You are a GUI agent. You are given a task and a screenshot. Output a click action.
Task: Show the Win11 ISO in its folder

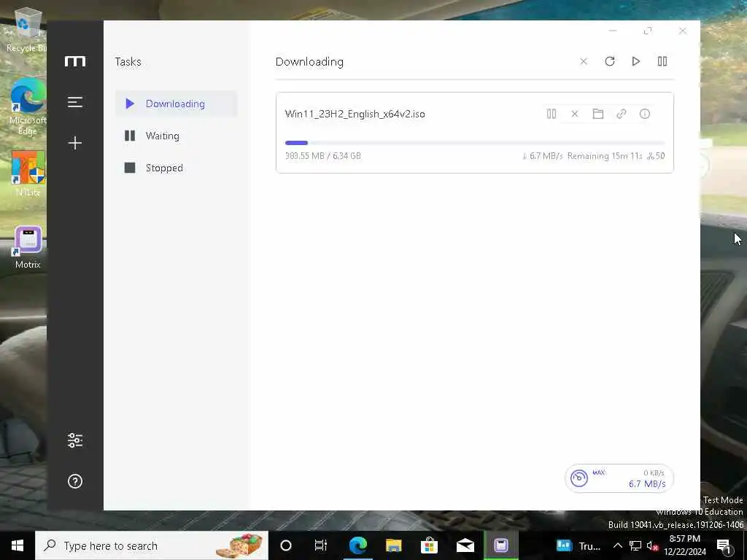click(598, 114)
